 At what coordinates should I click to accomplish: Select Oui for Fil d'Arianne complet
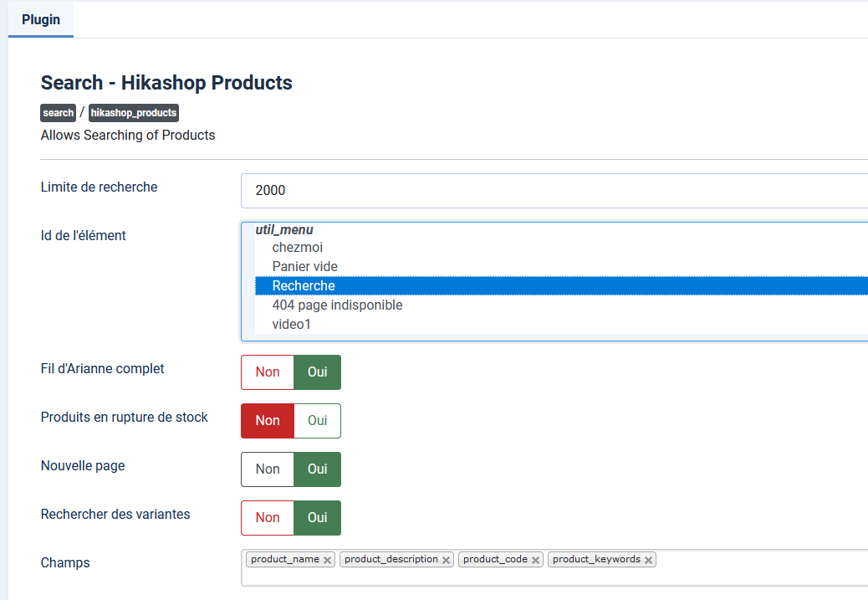click(317, 372)
